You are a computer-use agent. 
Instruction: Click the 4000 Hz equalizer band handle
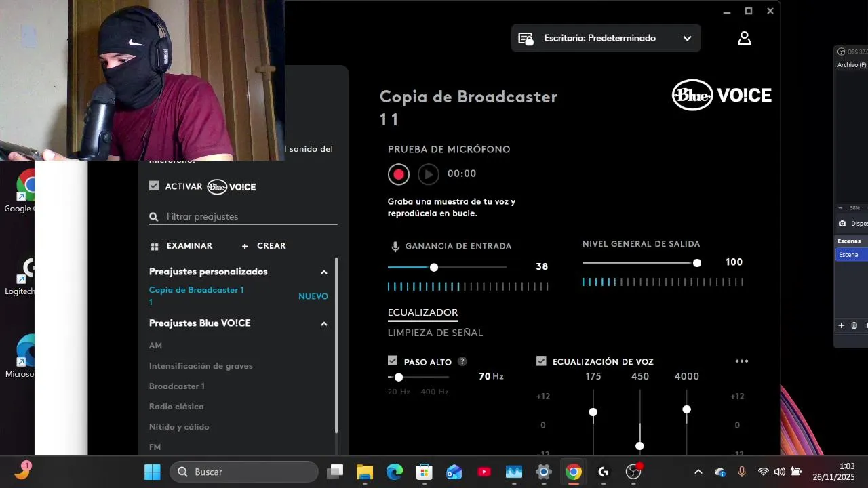[687, 409]
